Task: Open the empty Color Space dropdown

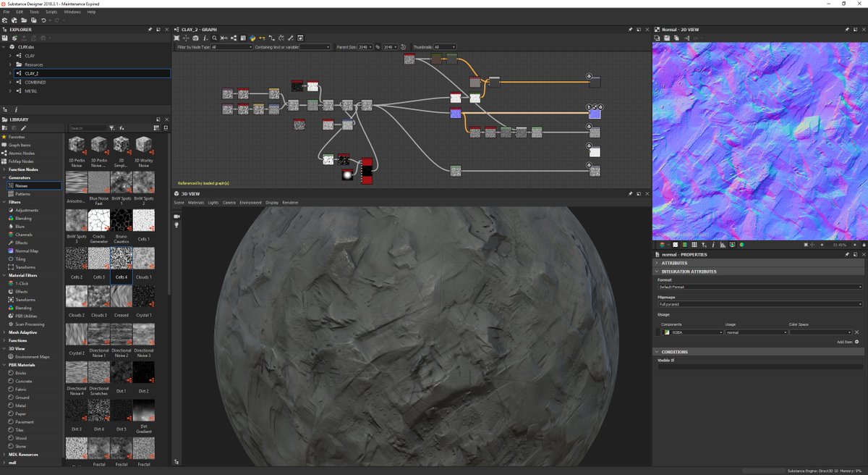Action: (820, 332)
